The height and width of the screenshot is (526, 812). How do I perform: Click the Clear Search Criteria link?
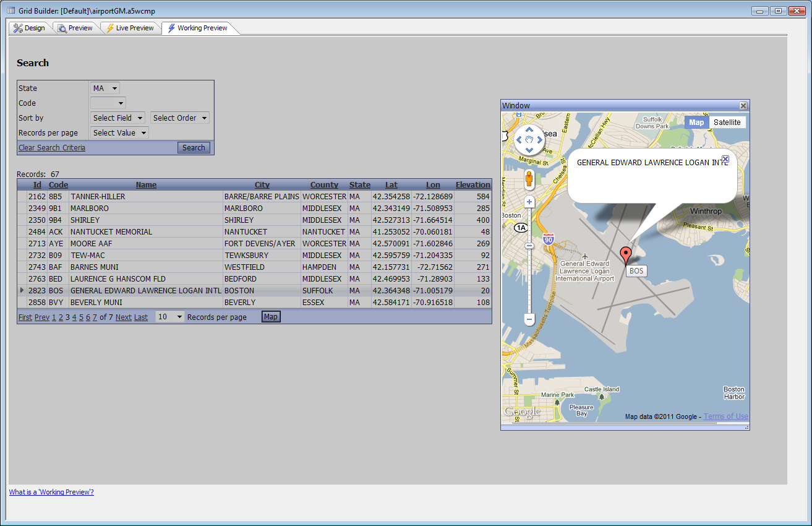[52, 148]
